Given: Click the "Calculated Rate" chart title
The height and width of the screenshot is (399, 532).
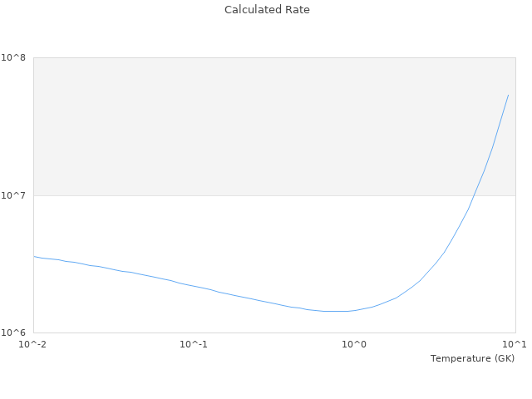Looking at the screenshot, I should tap(266, 10).
